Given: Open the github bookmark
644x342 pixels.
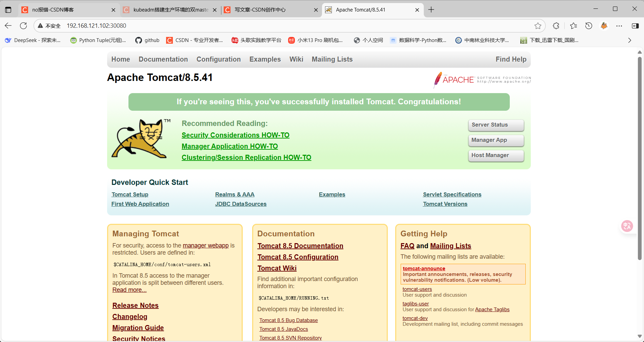Looking at the screenshot, I should point(147,40).
